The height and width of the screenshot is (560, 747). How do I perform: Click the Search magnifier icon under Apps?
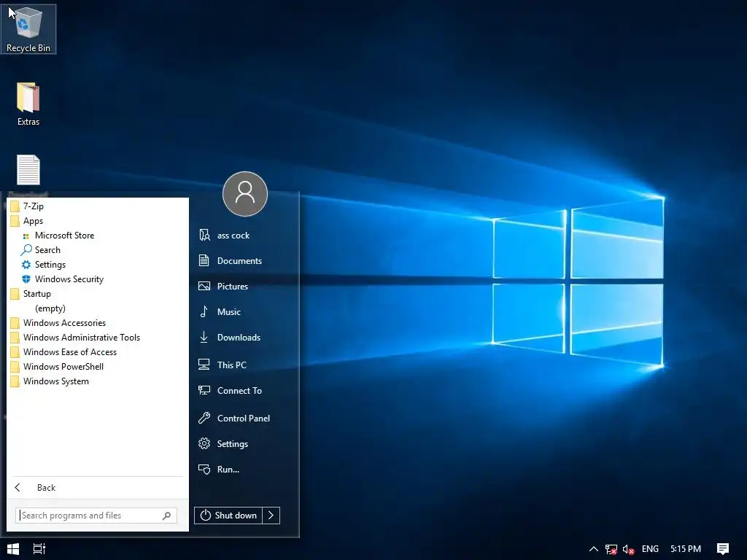pyautogui.click(x=26, y=250)
